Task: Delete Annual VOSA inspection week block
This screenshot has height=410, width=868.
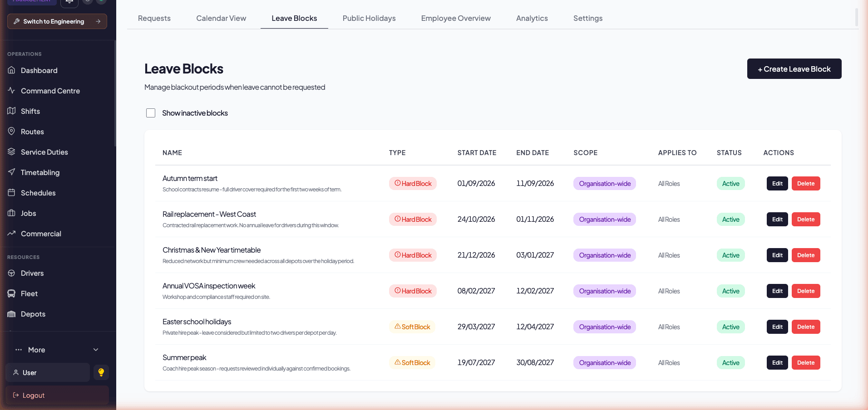Action: [x=806, y=291]
